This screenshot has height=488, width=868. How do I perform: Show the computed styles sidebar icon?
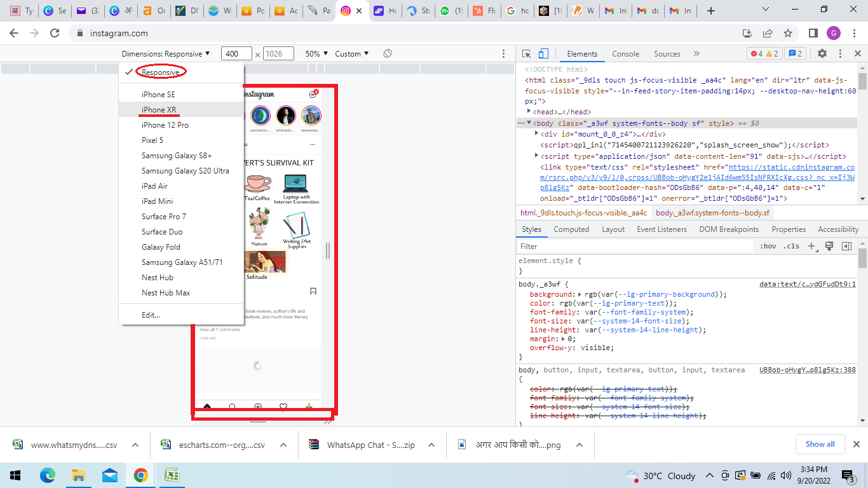846,246
